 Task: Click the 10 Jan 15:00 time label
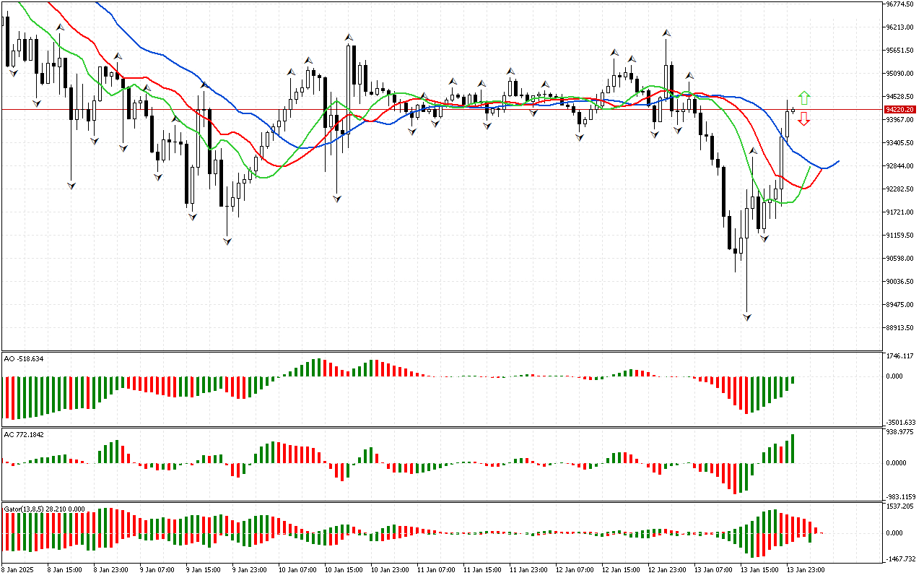(x=342, y=569)
